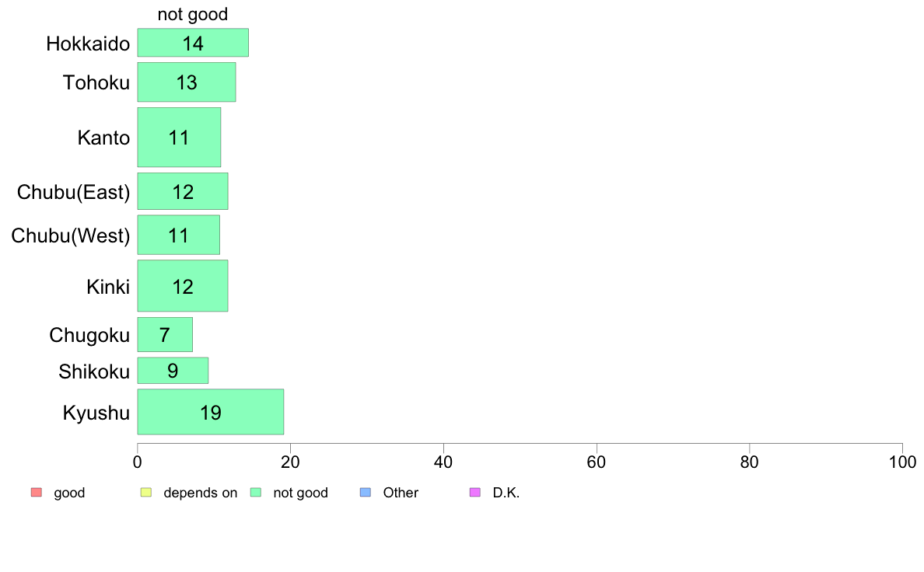The height and width of the screenshot is (572, 924).
Task: Select the Kanto bar showing 11
Action: point(179,138)
